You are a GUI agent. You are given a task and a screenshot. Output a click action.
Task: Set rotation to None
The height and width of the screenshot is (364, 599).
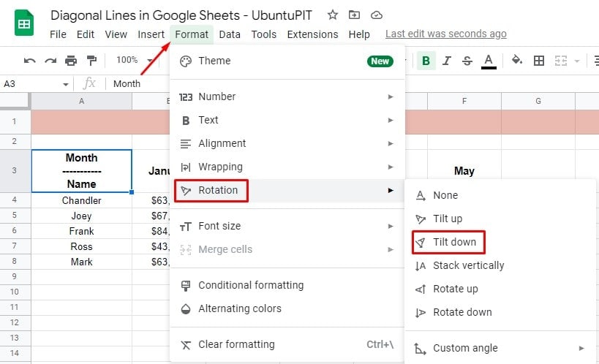pos(500,195)
